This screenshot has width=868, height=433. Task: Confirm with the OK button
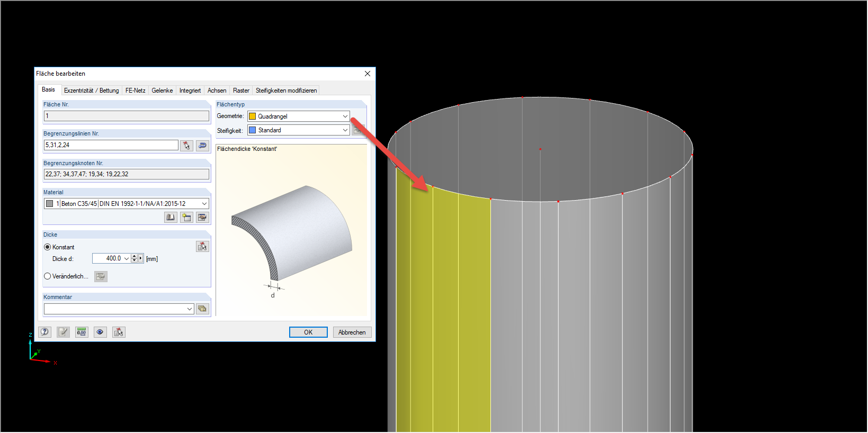coord(308,332)
